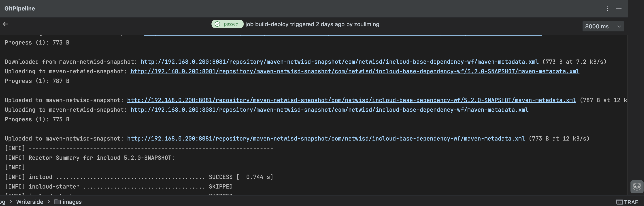Click the green passed status badge
Screen dimensions: 644x206
[227, 24]
